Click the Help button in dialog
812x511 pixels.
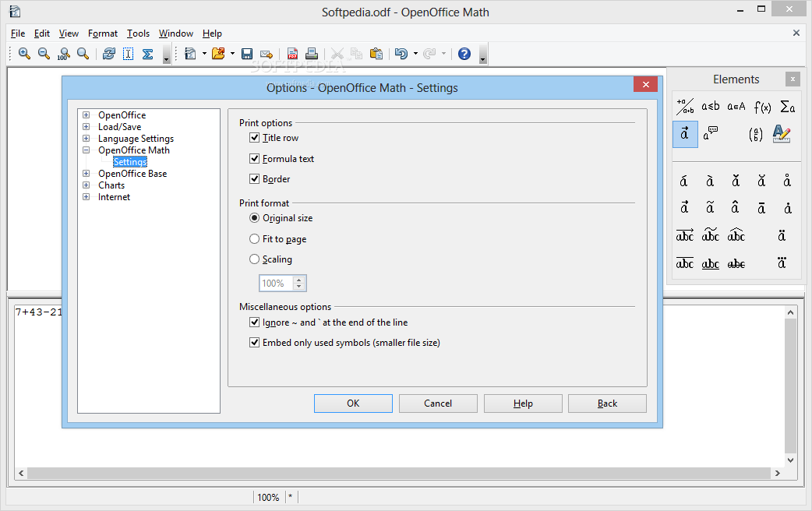[523, 404]
